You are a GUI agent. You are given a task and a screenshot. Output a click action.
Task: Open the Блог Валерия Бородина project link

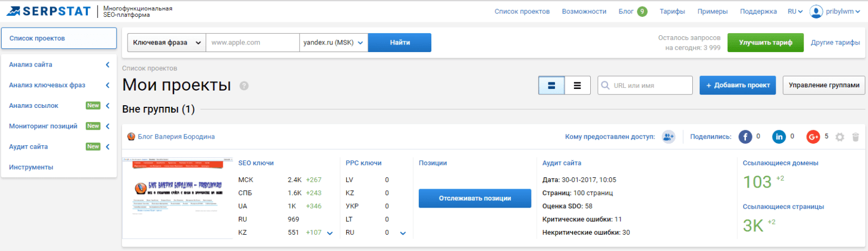point(176,137)
